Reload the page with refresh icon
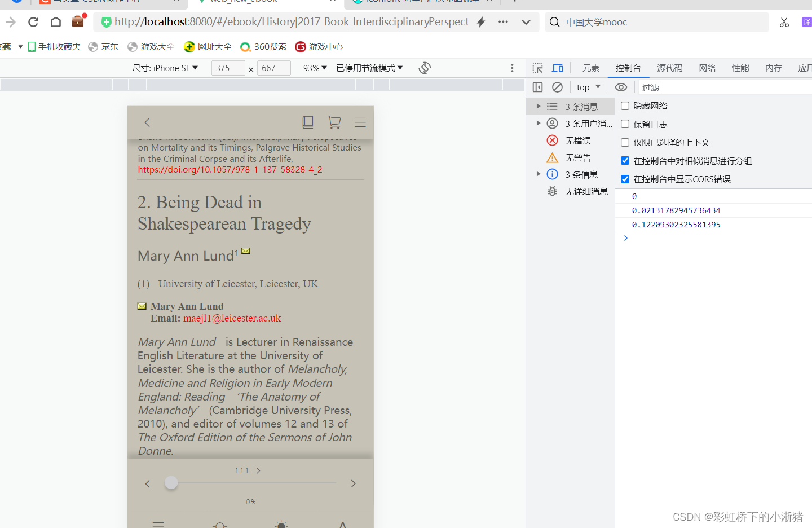812x528 pixels. 33,22
